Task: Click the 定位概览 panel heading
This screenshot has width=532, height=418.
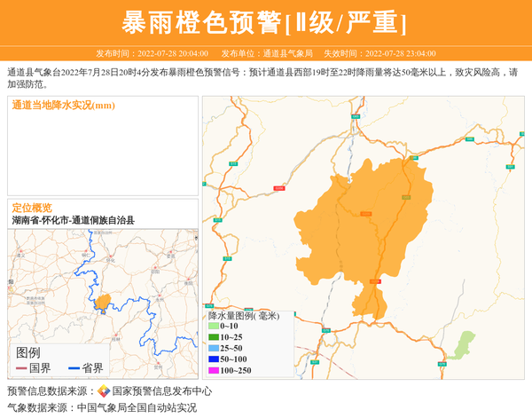Action: pos(32,207)
